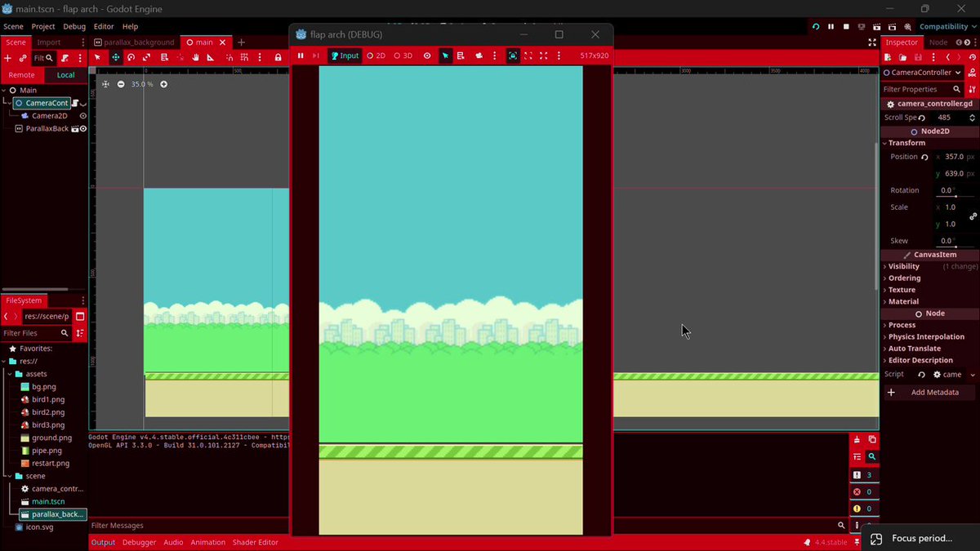Open Debugger bottom panel

click(x=139, y=542)
